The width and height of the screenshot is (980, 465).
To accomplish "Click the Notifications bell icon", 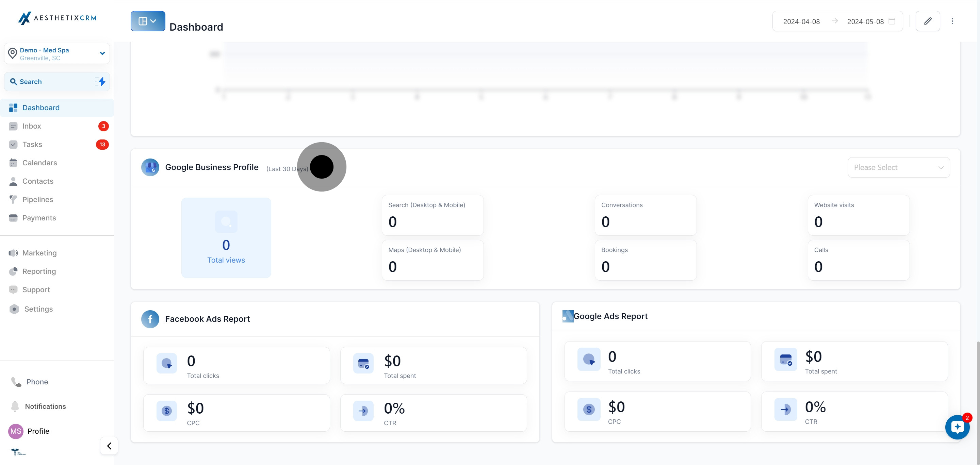I will click(15, 406).
